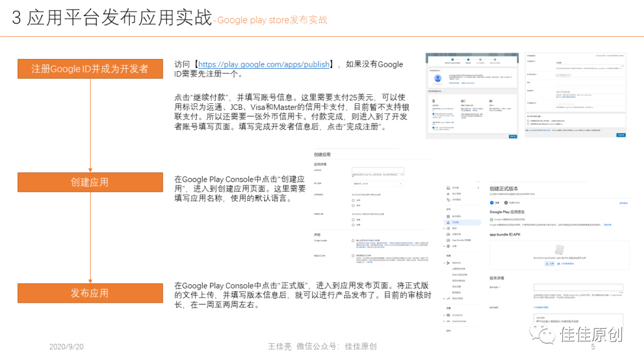Click the last grey step dot in registration progress
The image size is (644, 363).
(x=495, y=60)
